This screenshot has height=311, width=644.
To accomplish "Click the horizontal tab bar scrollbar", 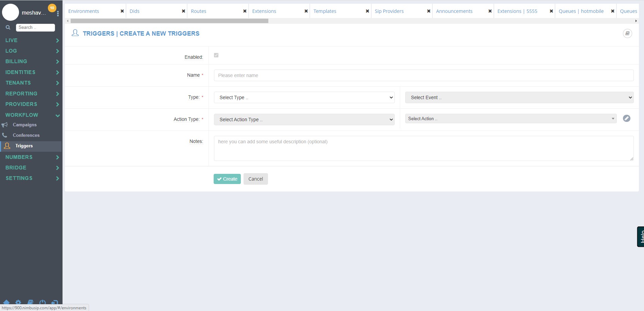I will point(169,21).
